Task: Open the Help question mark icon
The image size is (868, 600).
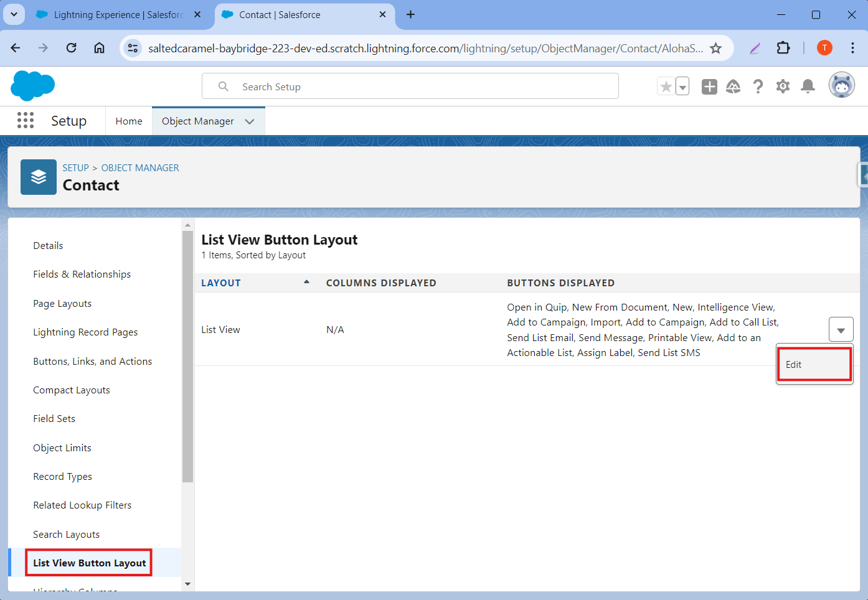Action: coord(758,87)
